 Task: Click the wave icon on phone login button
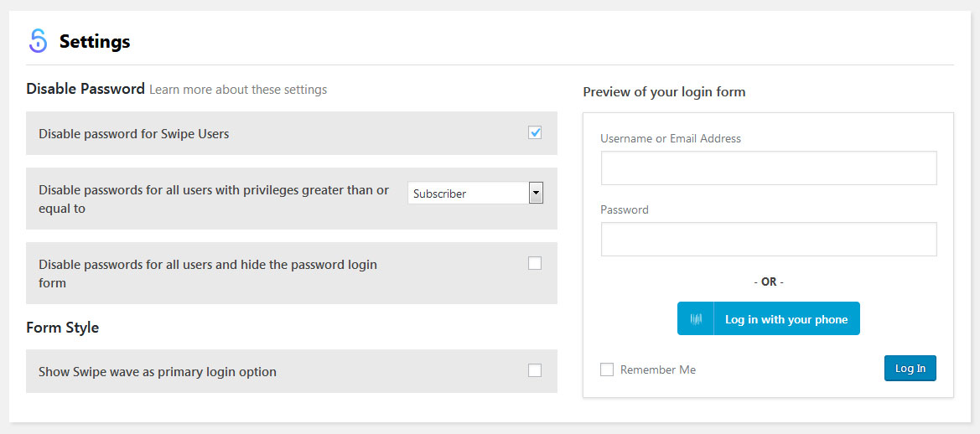point(696,319)
